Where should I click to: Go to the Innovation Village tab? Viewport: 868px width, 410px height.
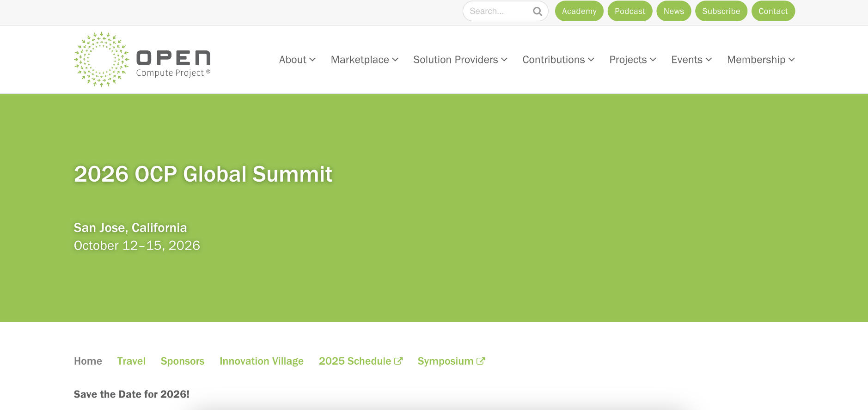[x=262, y=361]
